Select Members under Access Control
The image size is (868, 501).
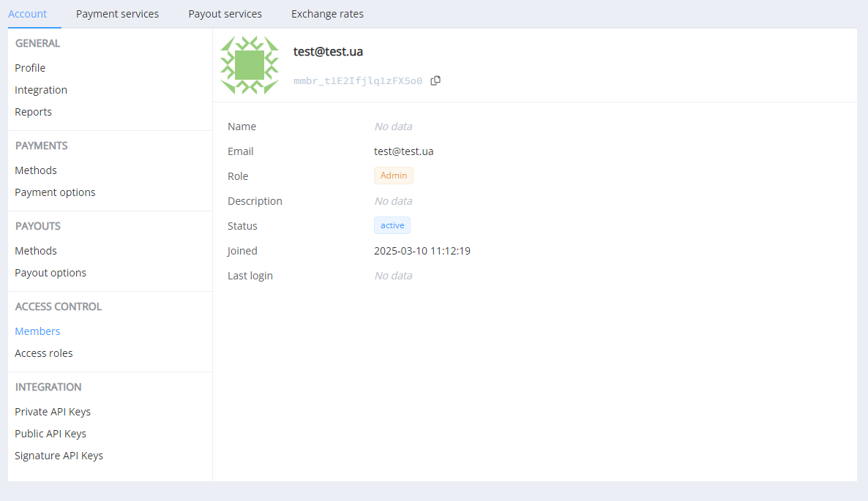(37, 331)
